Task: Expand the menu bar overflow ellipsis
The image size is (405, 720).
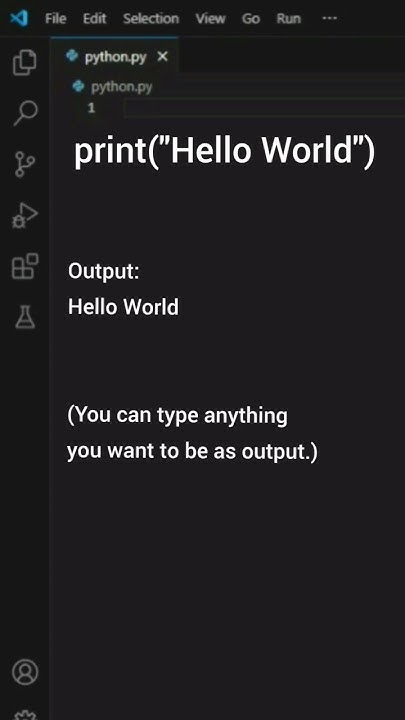Action: tap(330, 18)
